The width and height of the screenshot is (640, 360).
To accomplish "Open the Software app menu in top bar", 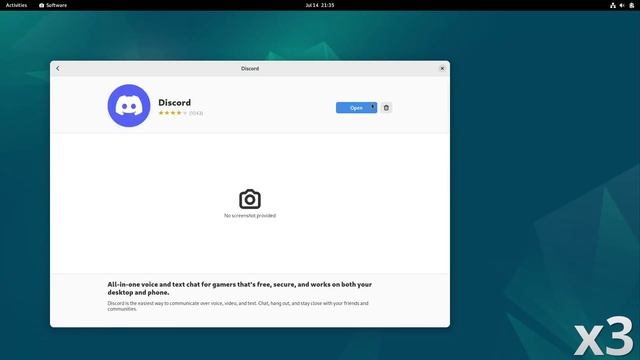I will [53, 5].
